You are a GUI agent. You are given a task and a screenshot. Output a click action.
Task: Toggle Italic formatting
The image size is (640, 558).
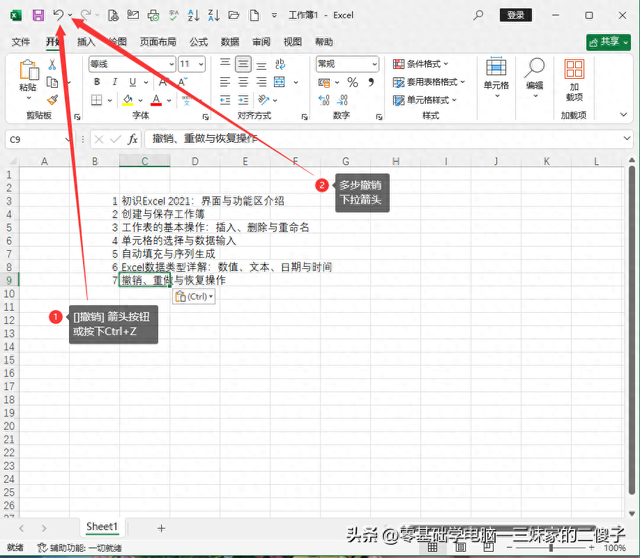(x=115, y=82)
